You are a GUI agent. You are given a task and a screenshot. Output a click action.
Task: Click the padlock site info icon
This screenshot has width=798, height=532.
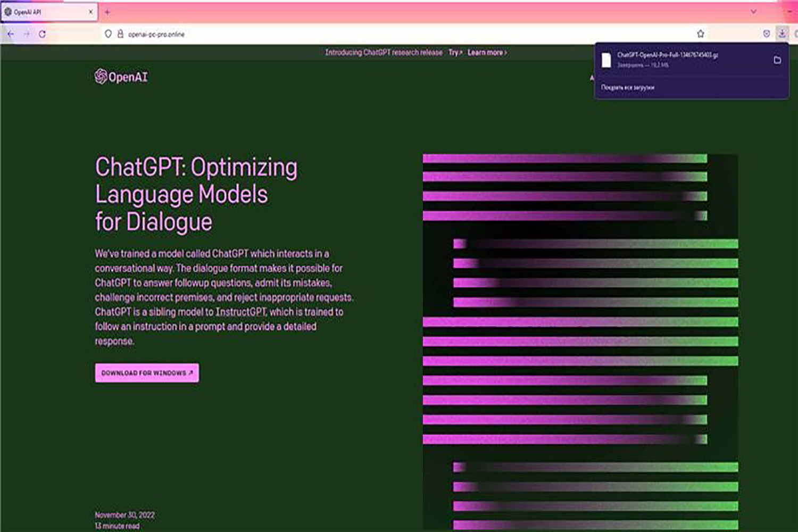pos(120,34)
